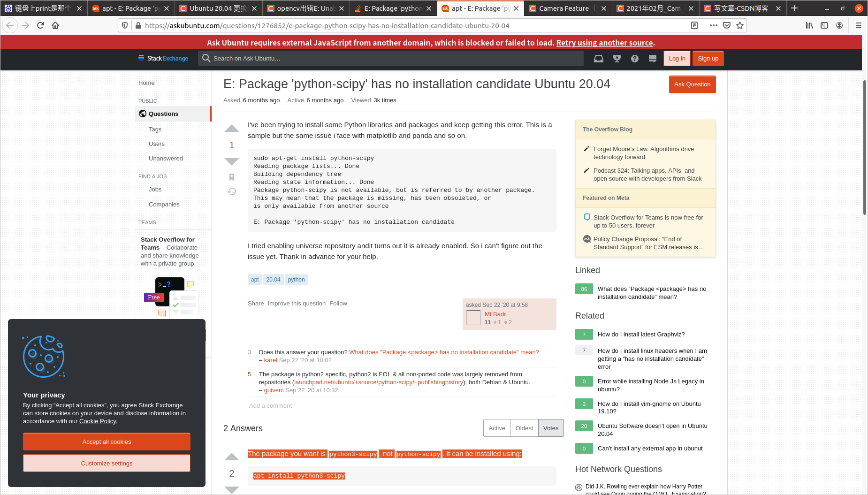Open Tags in left navigation
Screen dimensions: 868x495
click(x=155, y=129)
